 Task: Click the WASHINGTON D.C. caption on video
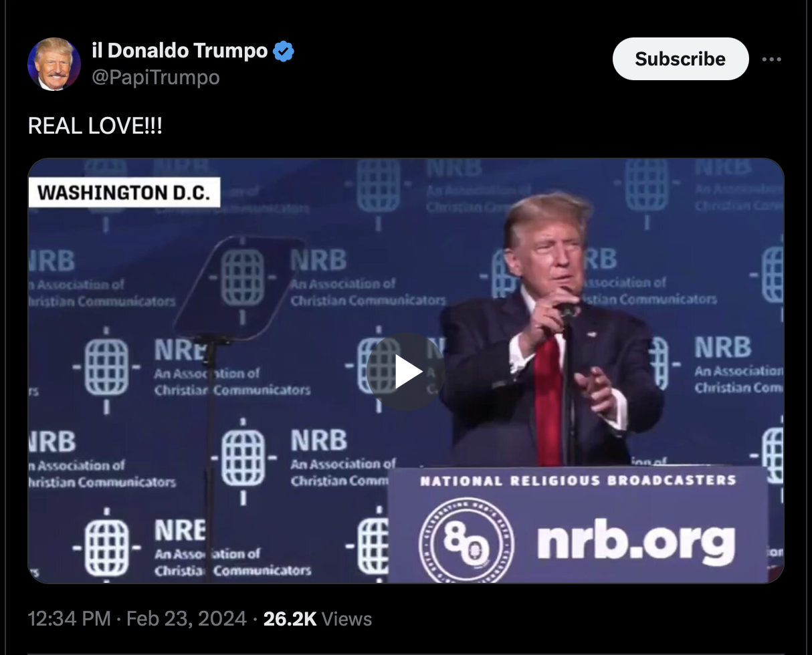124,192
